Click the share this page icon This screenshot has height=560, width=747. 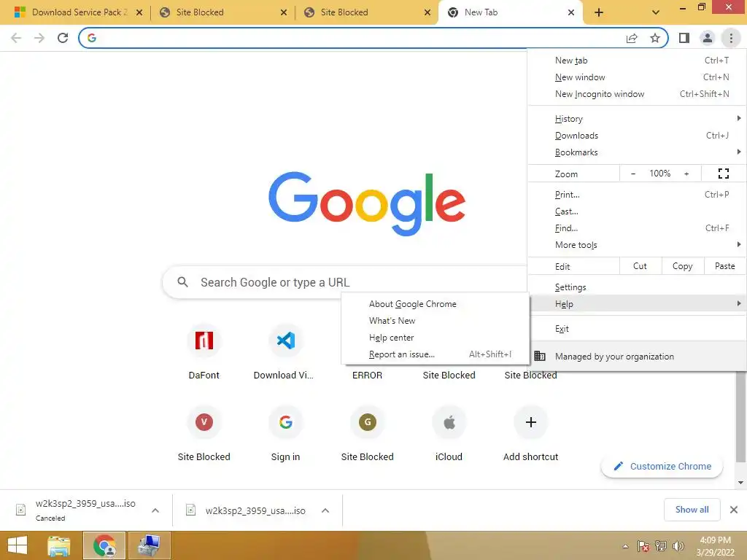point(632,38)
